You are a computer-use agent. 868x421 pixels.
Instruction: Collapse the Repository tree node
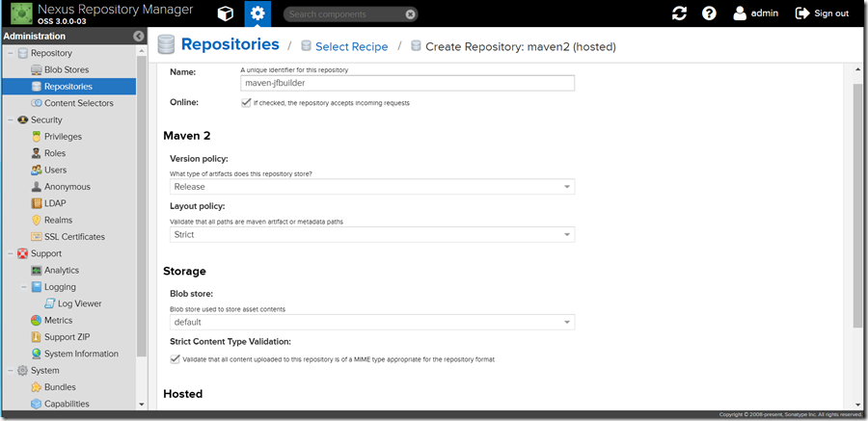tap(11, 53)
